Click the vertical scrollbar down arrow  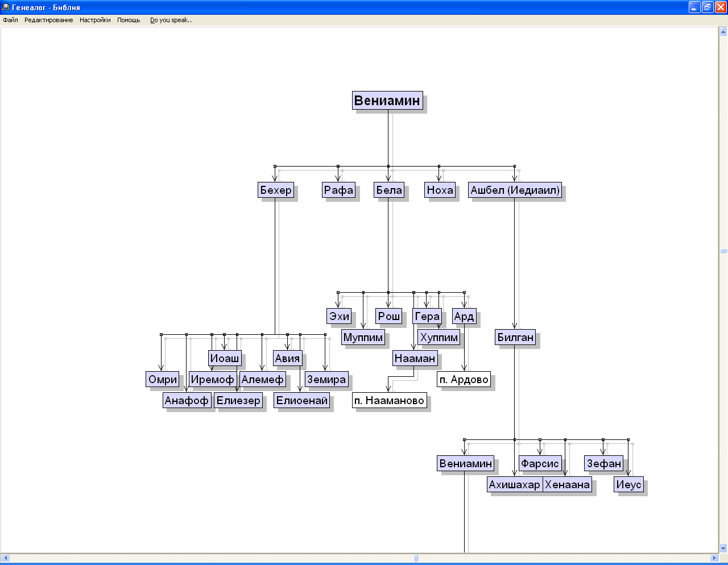pos(723,549)
